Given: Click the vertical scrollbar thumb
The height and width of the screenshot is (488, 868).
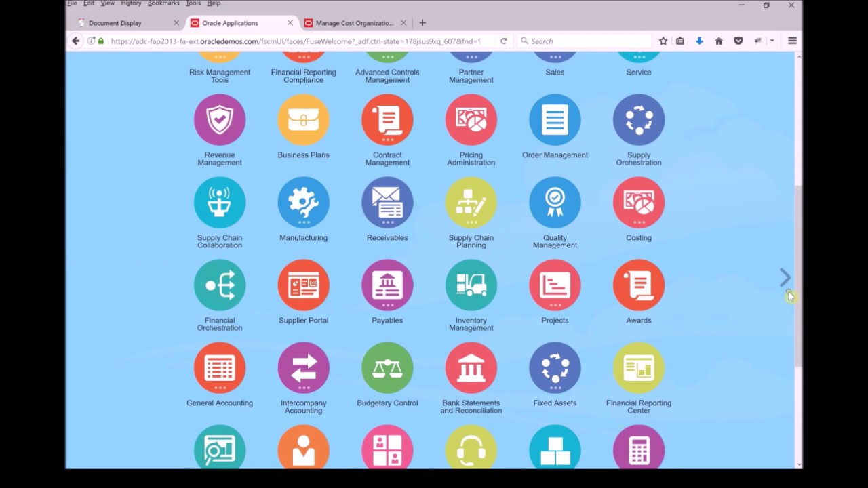Looking at the screenshot, I should 798,276.
